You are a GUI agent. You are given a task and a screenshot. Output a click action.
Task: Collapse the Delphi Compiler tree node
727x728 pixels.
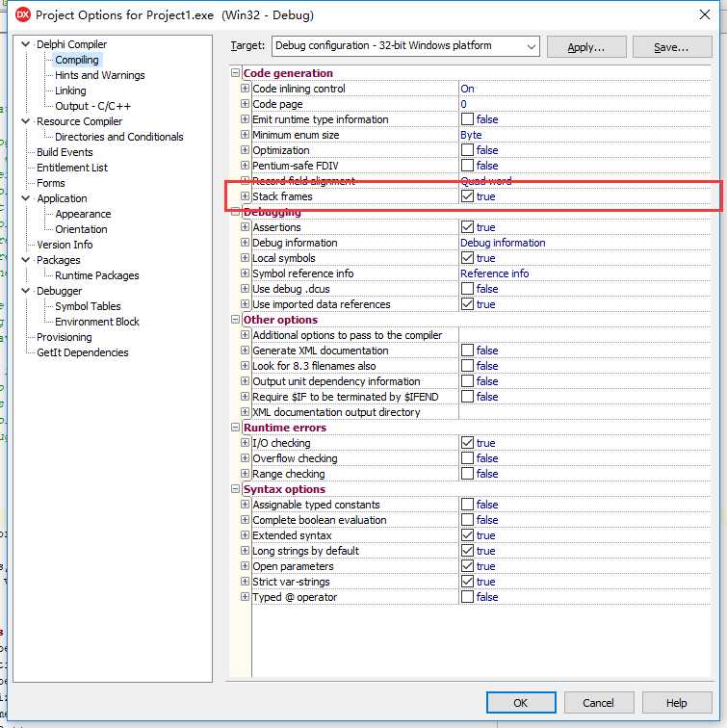[x=26, y=44]
